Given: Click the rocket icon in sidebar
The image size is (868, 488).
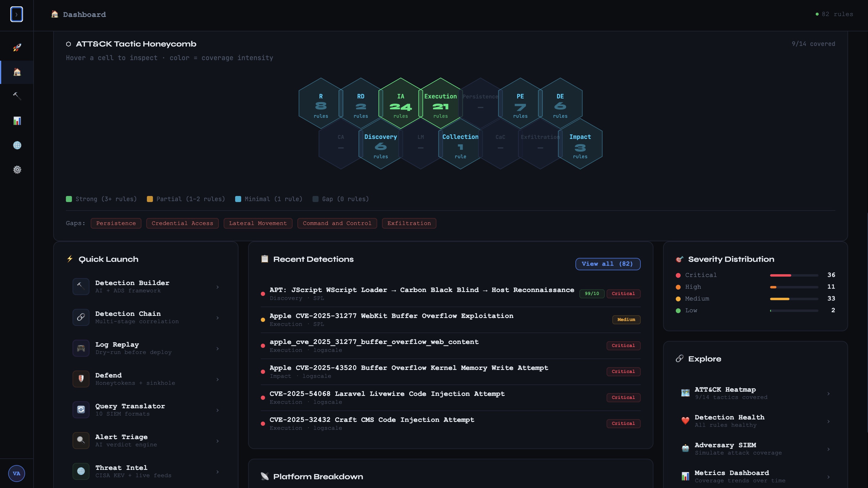Looking at the screenshot, I should click(17, 47).
